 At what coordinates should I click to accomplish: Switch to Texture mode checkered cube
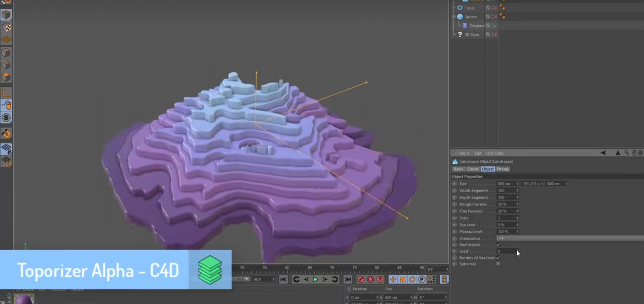point(6,27)
